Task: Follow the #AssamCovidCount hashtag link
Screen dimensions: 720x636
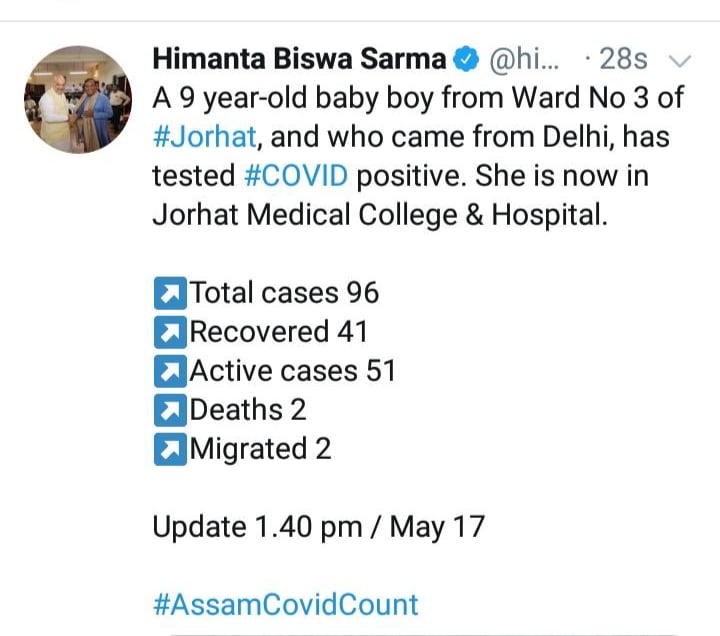Action: (285, 604)
